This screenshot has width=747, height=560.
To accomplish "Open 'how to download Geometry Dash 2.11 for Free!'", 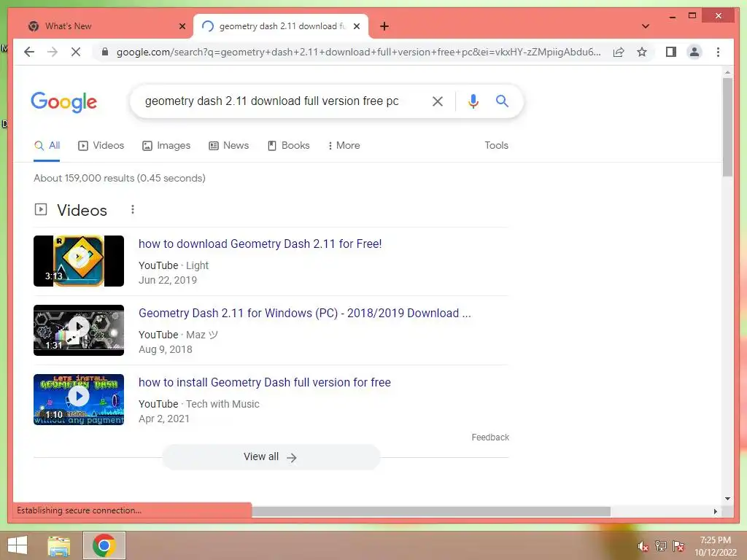I will pyautogui.click(x=260, y=244).
